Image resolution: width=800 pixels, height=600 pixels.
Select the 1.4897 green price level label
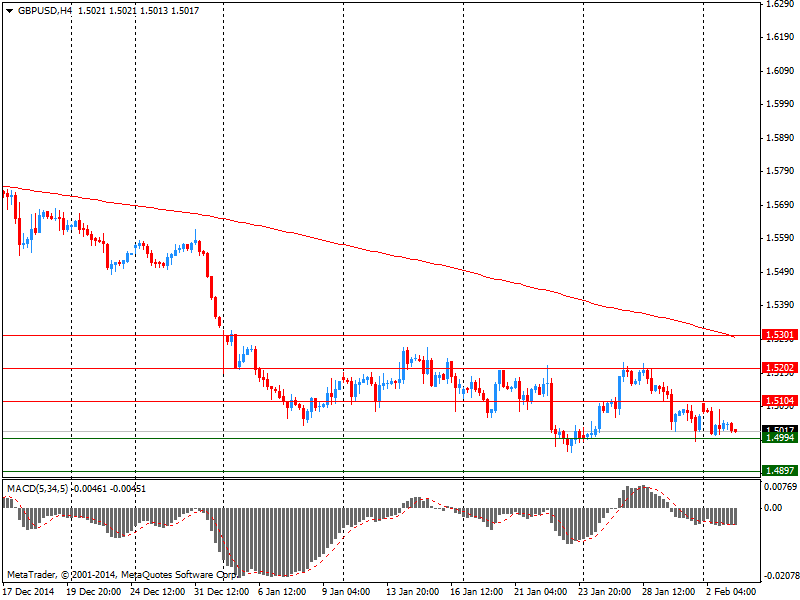pyautogui.click(x=780, y=470)
